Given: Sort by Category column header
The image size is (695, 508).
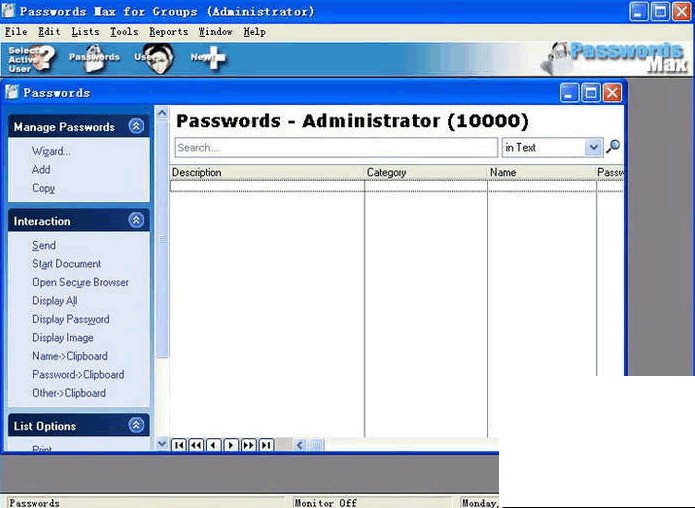Looking at the screenshot, I should [x=426, y=172].
